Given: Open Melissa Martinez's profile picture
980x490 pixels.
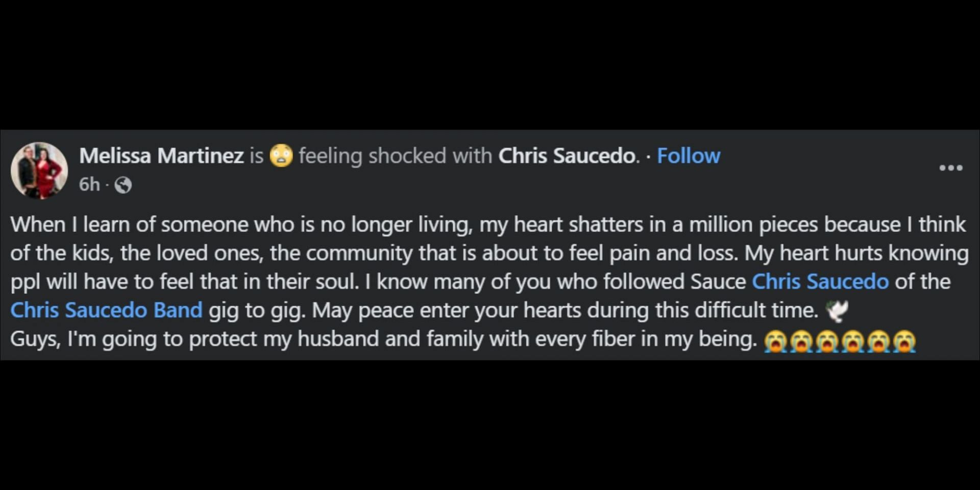Looking at the screenshot, I should coord(39,170).
